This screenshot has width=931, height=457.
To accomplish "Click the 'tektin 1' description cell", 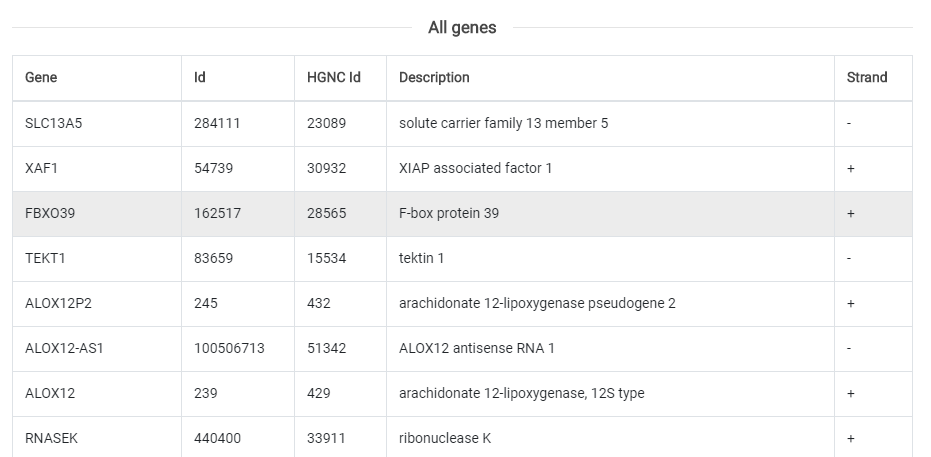I will pos(421,258).
